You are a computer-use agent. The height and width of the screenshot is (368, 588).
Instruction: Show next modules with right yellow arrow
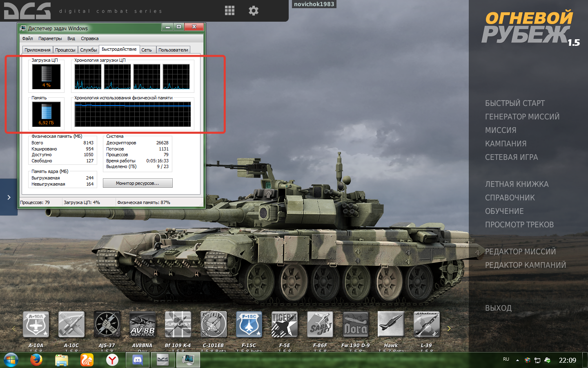[449, 328]
